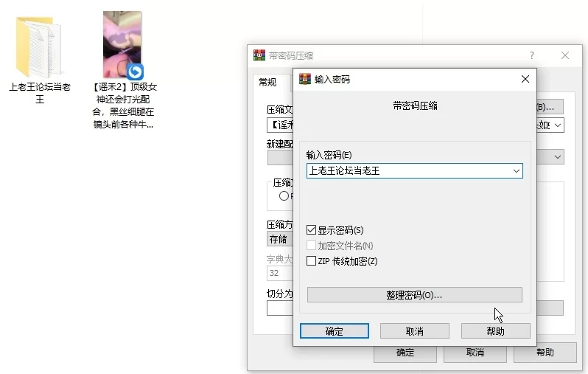The width and height of the screenshot is (588, 374).
Task: Switch to the 常规 tab
Action: pyautogui.click(x=267, y=82)
